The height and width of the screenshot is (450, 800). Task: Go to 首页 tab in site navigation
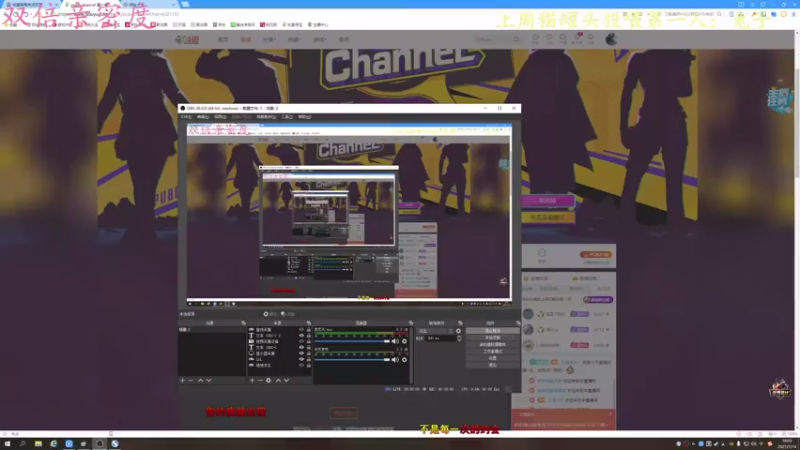pos(223,39)
